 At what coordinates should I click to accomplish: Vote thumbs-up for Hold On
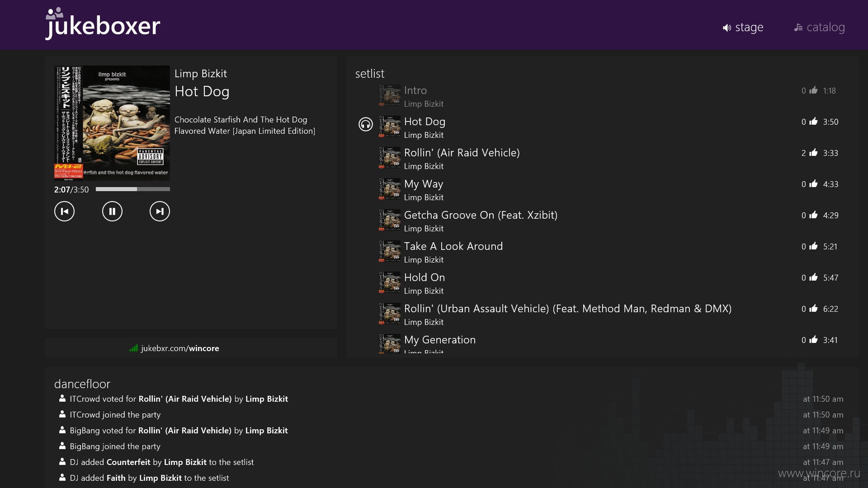click(x=813, y=277)
